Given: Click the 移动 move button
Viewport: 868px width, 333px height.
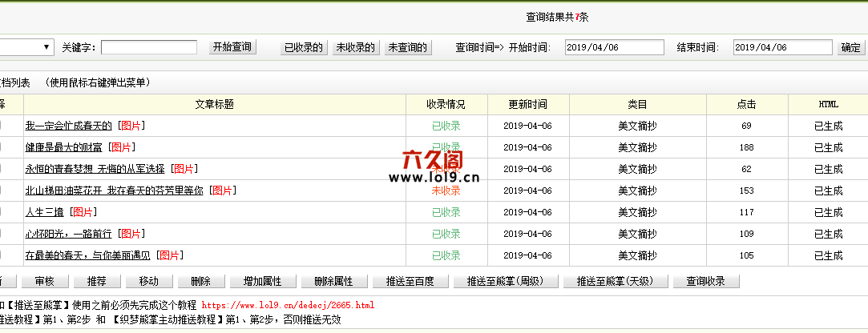Looking at the screenshot, I should [x=148, y=282].
